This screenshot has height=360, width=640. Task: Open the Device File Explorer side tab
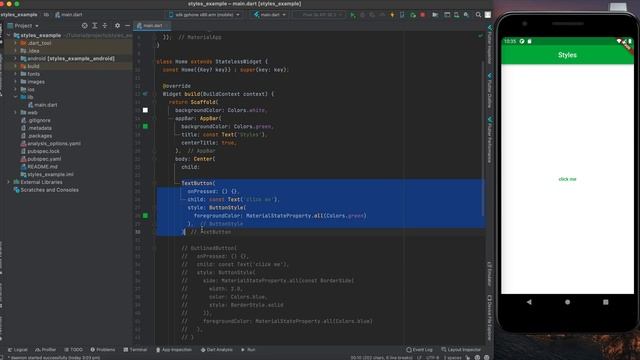coord(489,317)
